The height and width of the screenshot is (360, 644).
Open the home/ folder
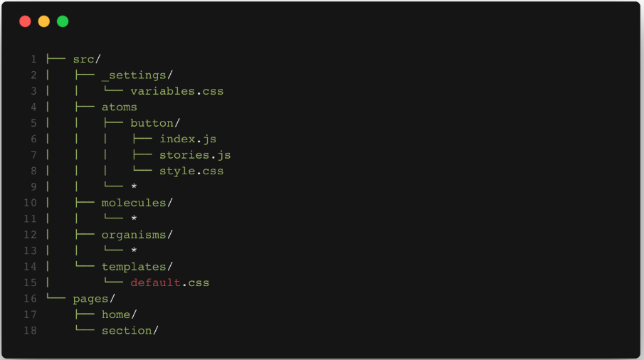point(119,314)
